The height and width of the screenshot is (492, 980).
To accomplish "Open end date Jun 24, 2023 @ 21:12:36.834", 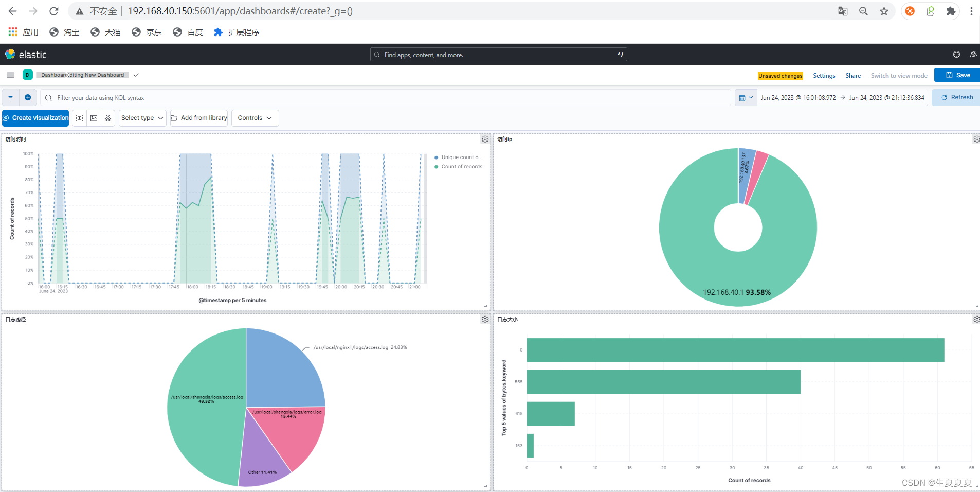I will (886, 97).
